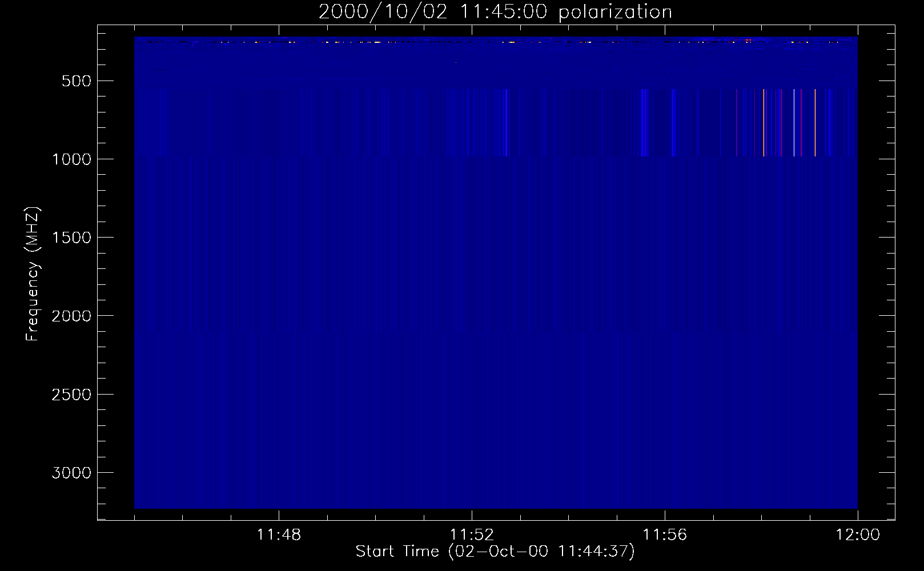
Task: Select the "Frequency (MHZ)" axis label
Action: coord(33,274)
